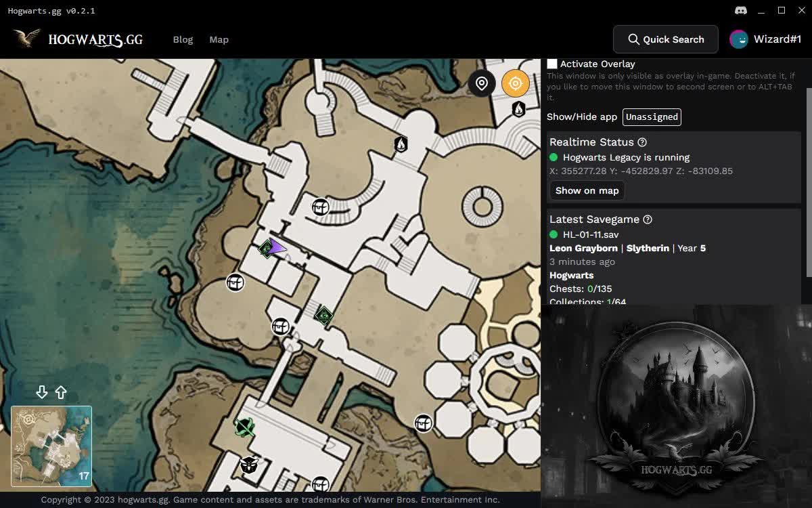Click the black moth marker
This screenshot has height=508, width=812.
pyautogui.click(x=249, y=465)
